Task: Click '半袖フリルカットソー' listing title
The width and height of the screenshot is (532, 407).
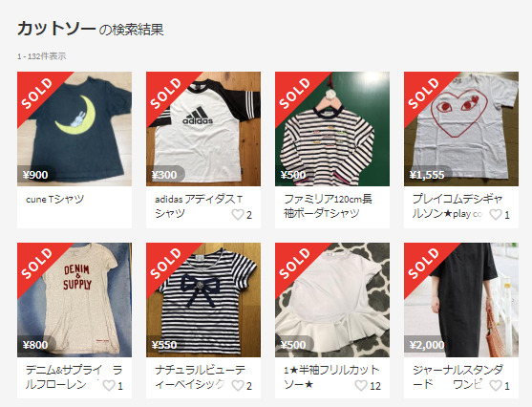Action: click(331, 376)
